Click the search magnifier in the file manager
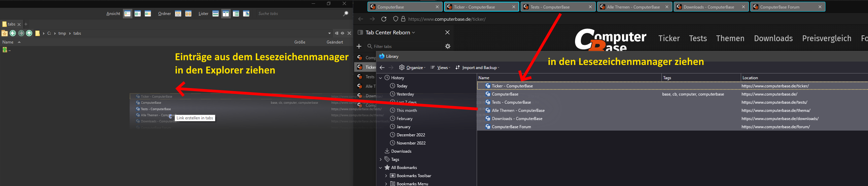The height and width of the screenshot is (186, 868). coord(346,14)
